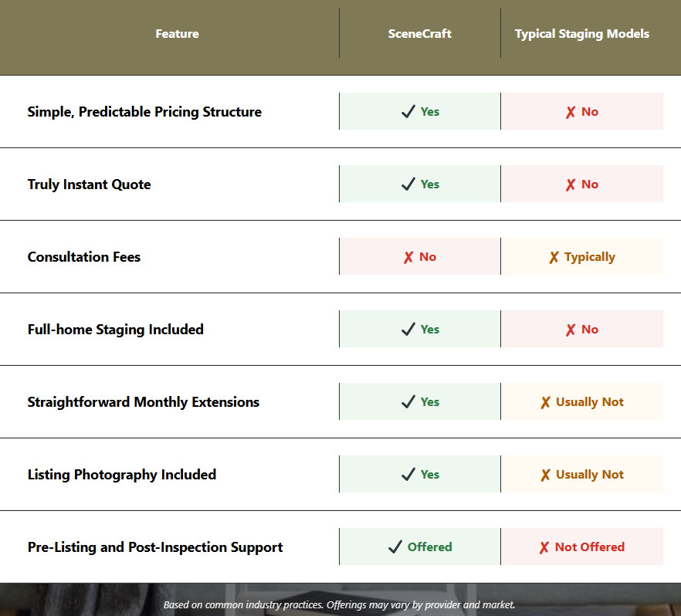681x616 pixels.
Task: Click the red X icon in Truly Instant Quote row
Action: (x=571, y=184)
